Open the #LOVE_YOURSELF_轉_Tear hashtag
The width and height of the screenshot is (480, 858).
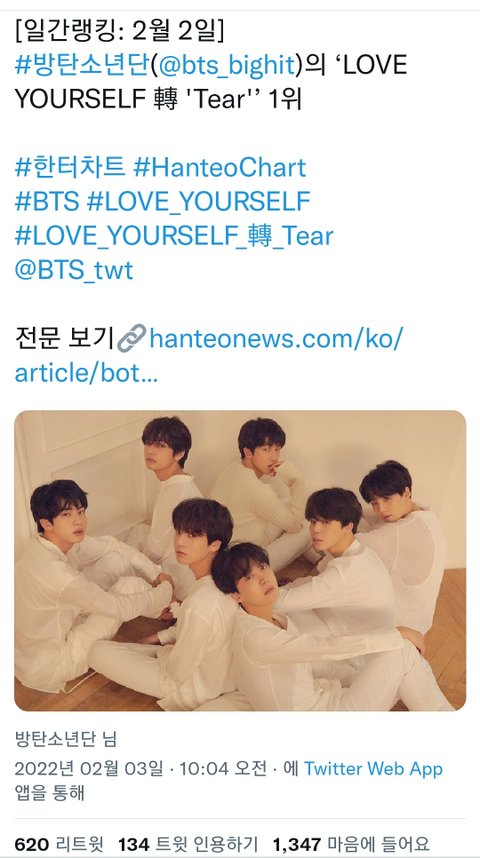[174, 236]
